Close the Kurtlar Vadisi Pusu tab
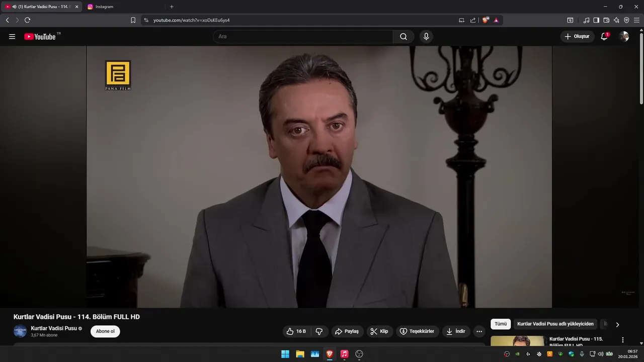The width and height of the screenshot is (644, 362). coord(77,7)
